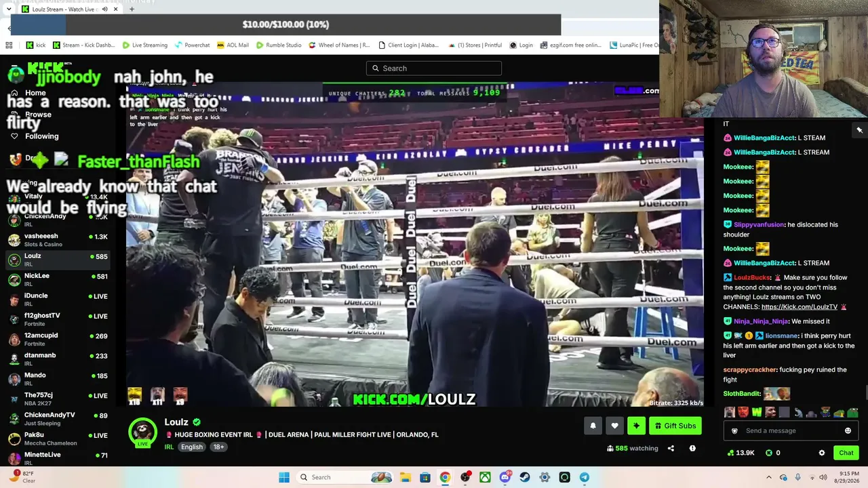Open the Kick search box
Image resolution: width=868 pixels, height=488 pixels.
[x=434, y=68]
